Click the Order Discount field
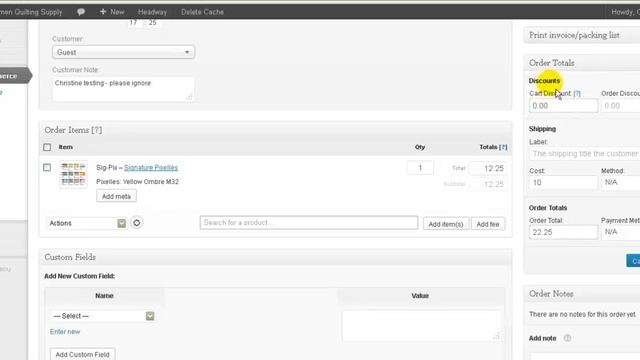 621,106
